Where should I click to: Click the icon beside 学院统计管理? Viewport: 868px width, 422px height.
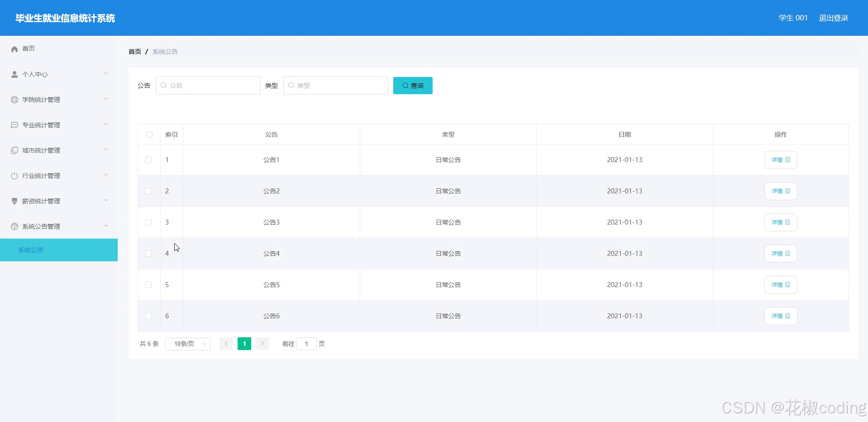tap(14, 100)
